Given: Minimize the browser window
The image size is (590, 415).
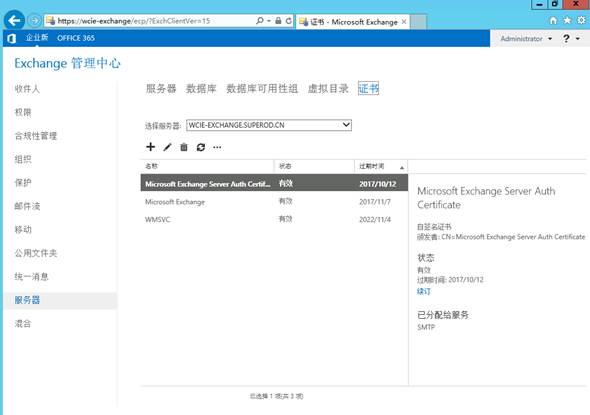Looking at the screenshot, I should tap(540, 4).
